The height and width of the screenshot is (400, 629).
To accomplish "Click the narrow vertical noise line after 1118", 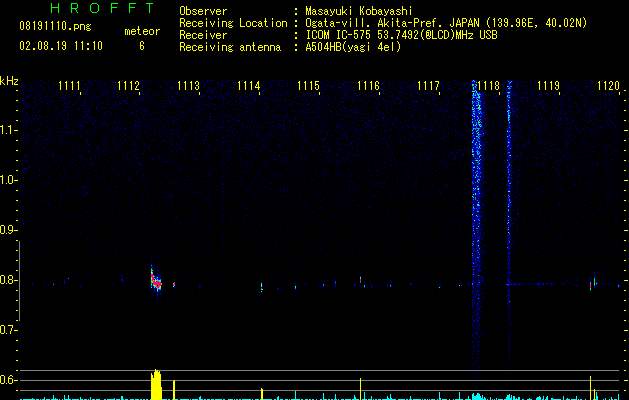I will click(509, 229).
